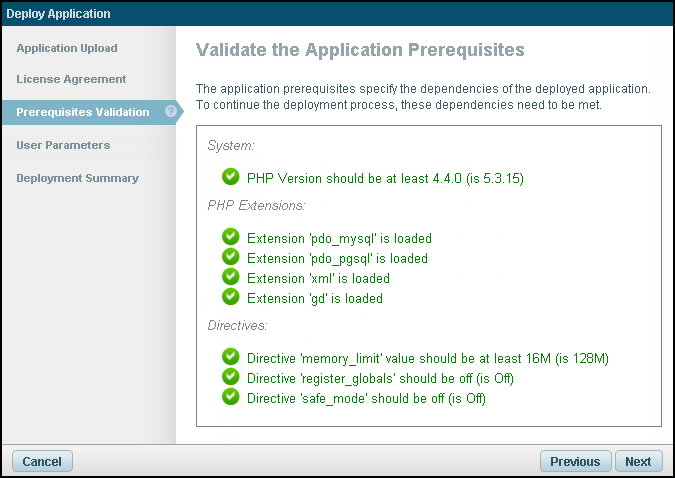Select the Prerequisites Validation step

pos(83,112)
